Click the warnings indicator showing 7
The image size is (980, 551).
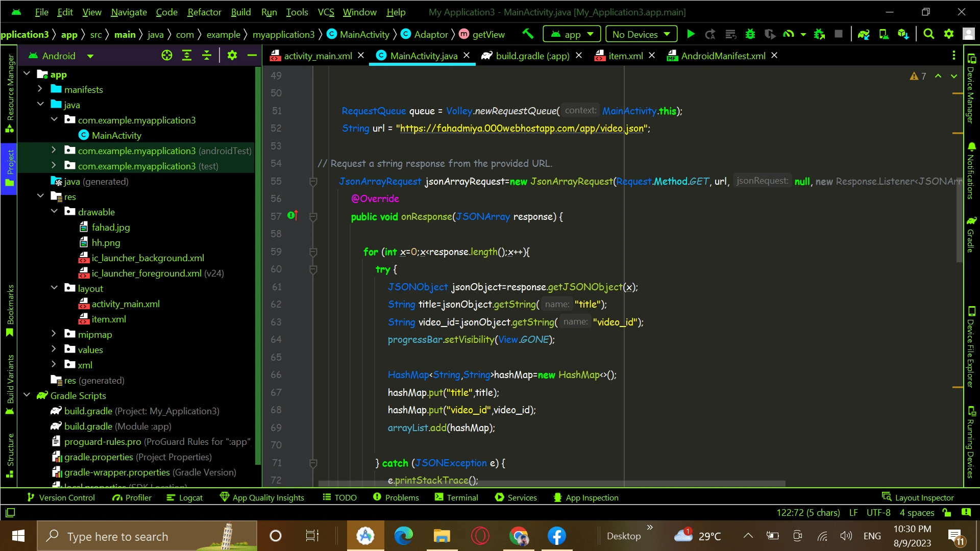(918, 76)
